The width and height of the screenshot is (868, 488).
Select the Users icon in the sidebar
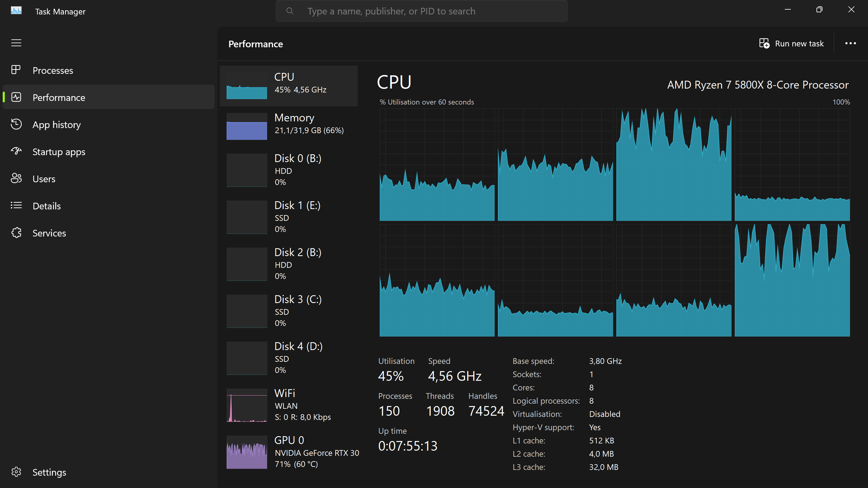[16, 179]
